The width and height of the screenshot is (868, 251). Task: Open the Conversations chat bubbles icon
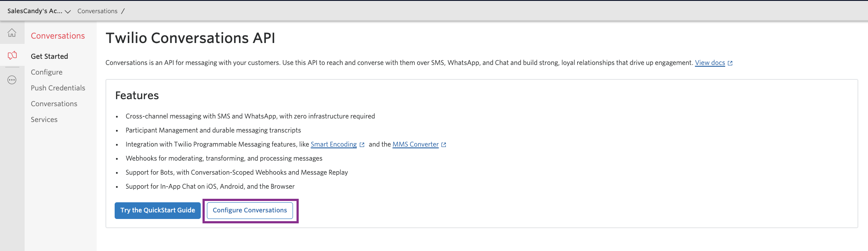click(12, 55)
